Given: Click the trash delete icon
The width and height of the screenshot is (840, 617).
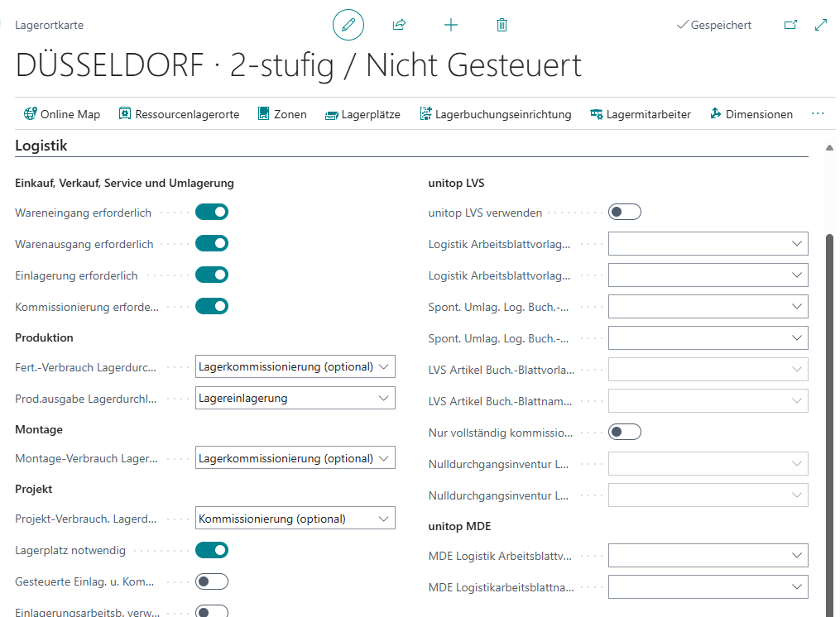Looking at the screenshot, I should pos(502,25).
